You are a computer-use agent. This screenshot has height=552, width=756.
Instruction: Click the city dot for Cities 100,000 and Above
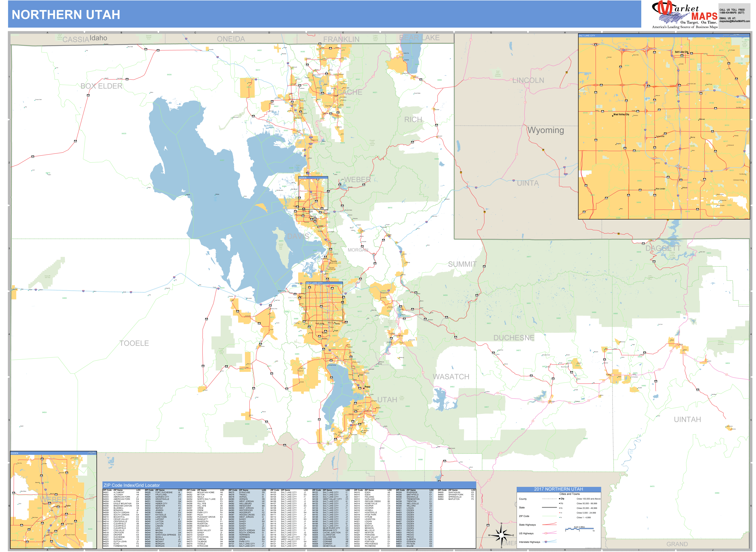coord(560,499)
